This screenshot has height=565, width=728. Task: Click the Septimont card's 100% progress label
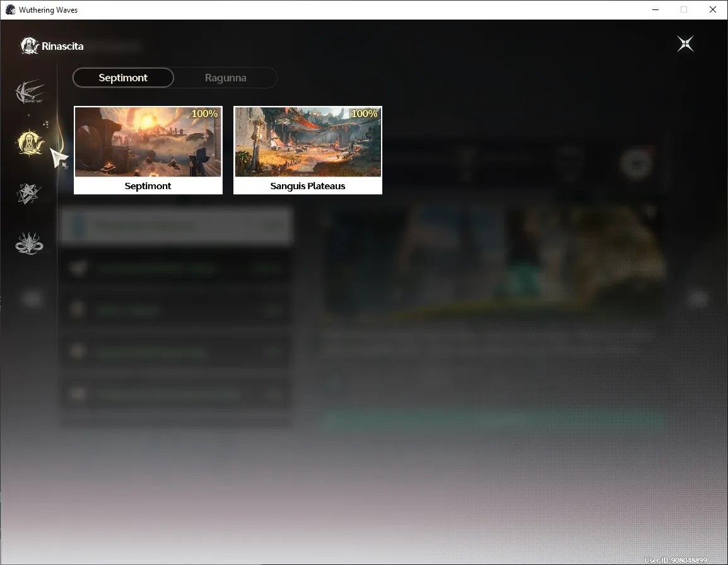click(x=204, y=114)
